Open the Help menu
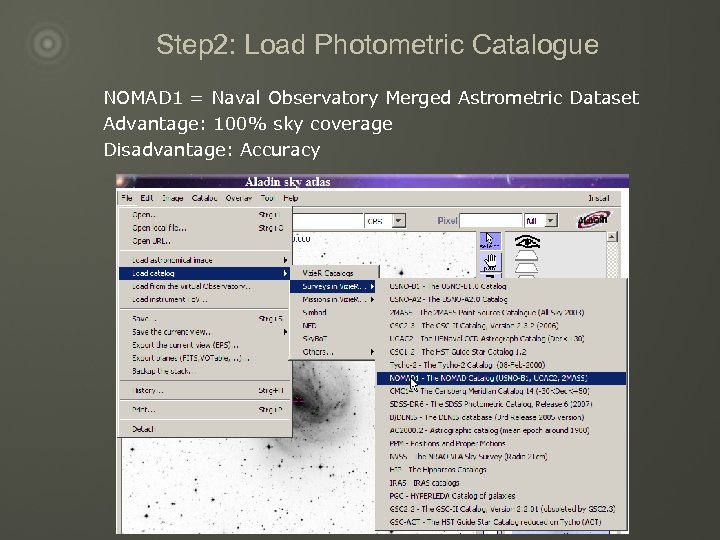This screenshot has height=540, width=720. (291, 198)
